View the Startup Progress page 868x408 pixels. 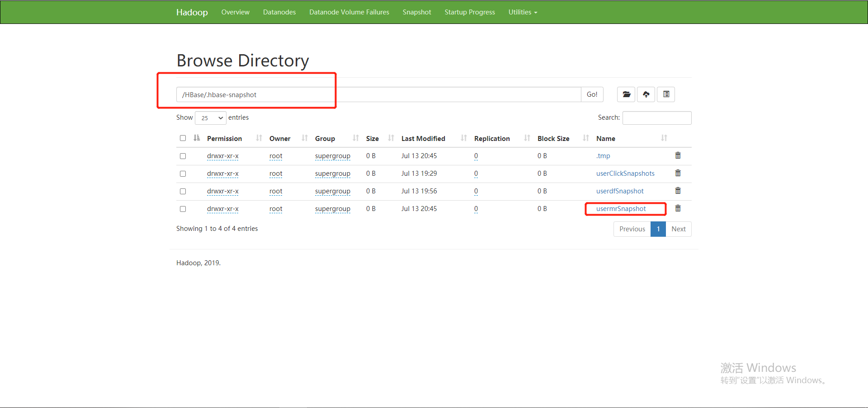470,12
